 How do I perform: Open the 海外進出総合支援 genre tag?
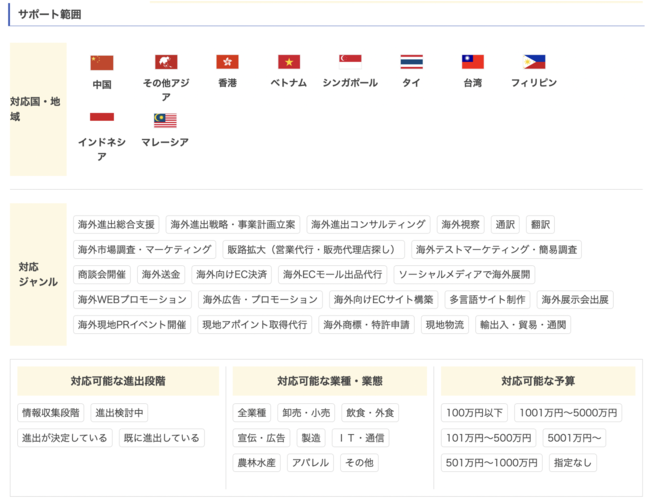[116, 225]
